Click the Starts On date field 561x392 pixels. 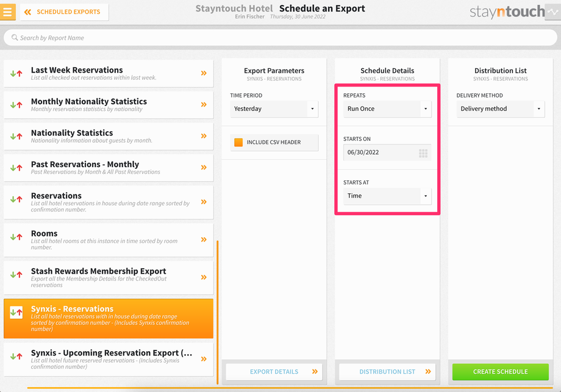point(387,152)
